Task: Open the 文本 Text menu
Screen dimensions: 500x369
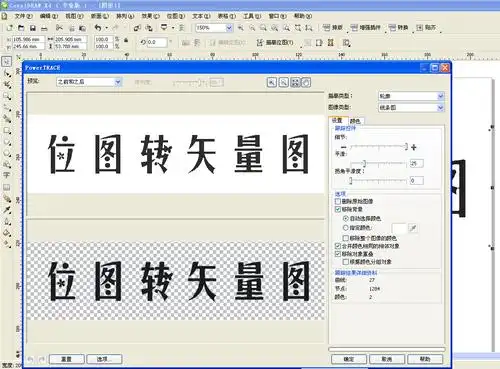Action: [201, 16]
